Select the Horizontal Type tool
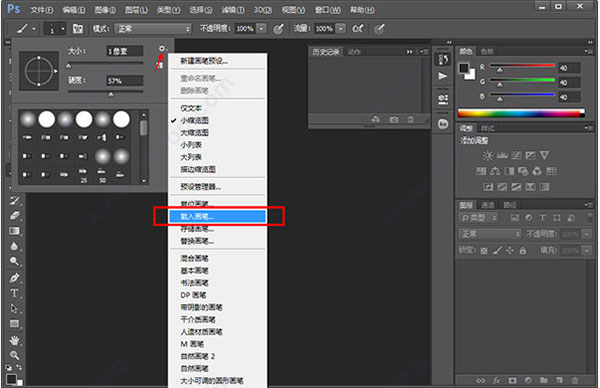Image resolution: width=600 pixels, height=388 pixels. click(15, 293)
